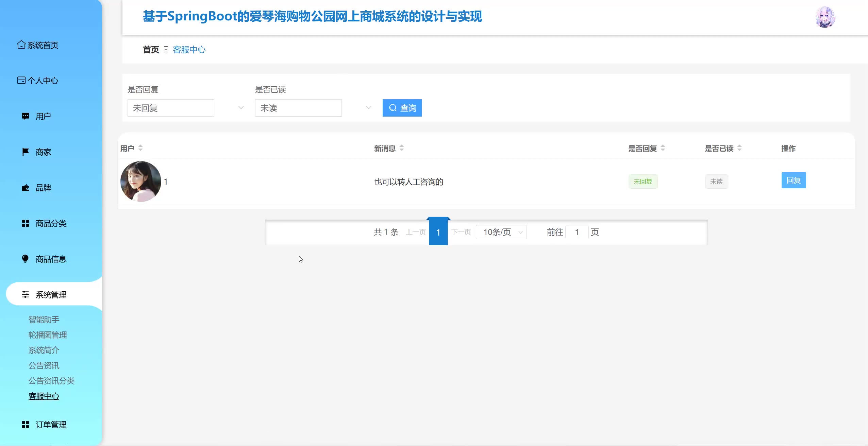Click the 回复 button in the row
The width and height of the screenshot is (868, 446).
click(x=794, y=181)
